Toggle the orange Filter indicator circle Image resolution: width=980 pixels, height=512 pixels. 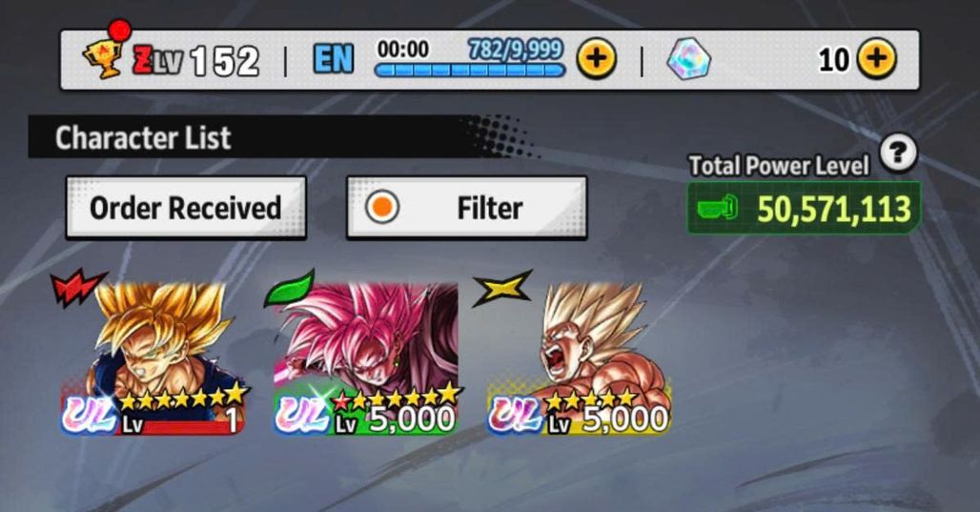(x=382, y=207)
